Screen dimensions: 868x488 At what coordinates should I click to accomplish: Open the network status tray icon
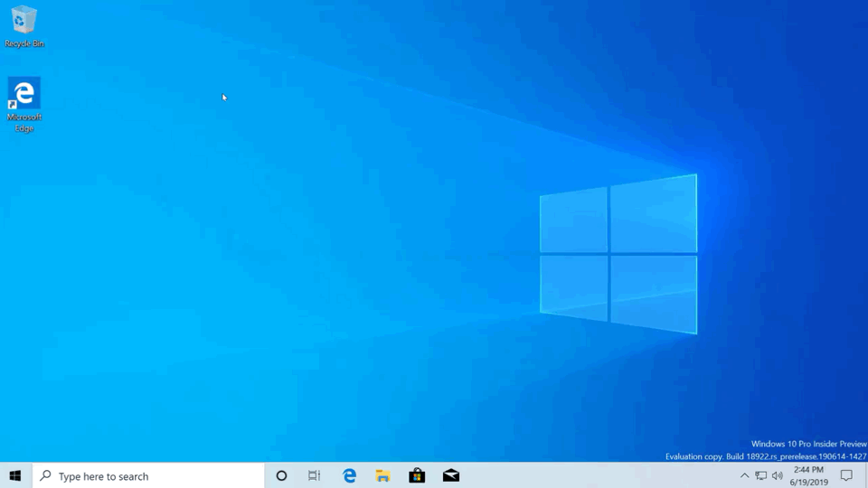[x=761, y=476]
